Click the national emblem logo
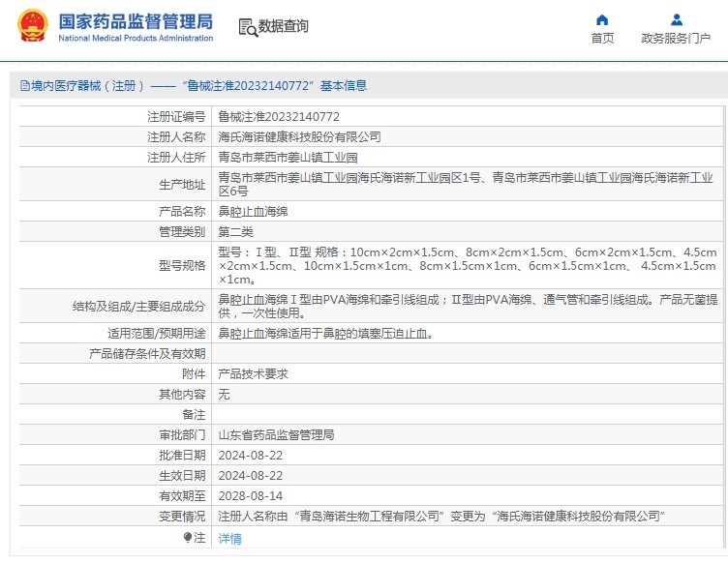The height and width of the screenshot is (563, 728). 31,27
